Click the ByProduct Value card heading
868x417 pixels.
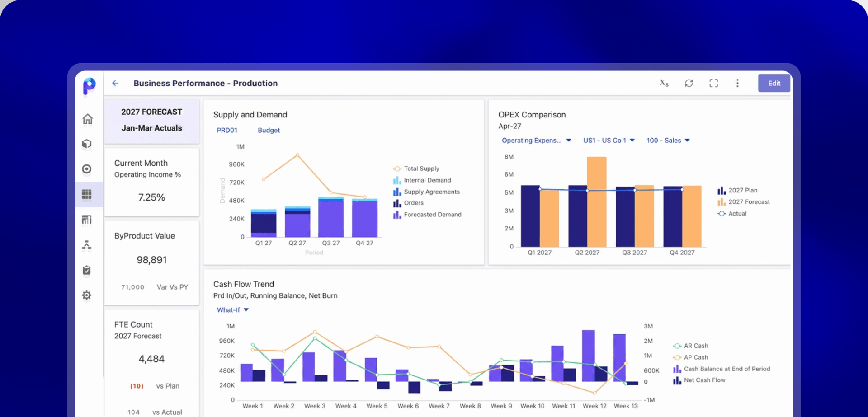coord(145,236)
